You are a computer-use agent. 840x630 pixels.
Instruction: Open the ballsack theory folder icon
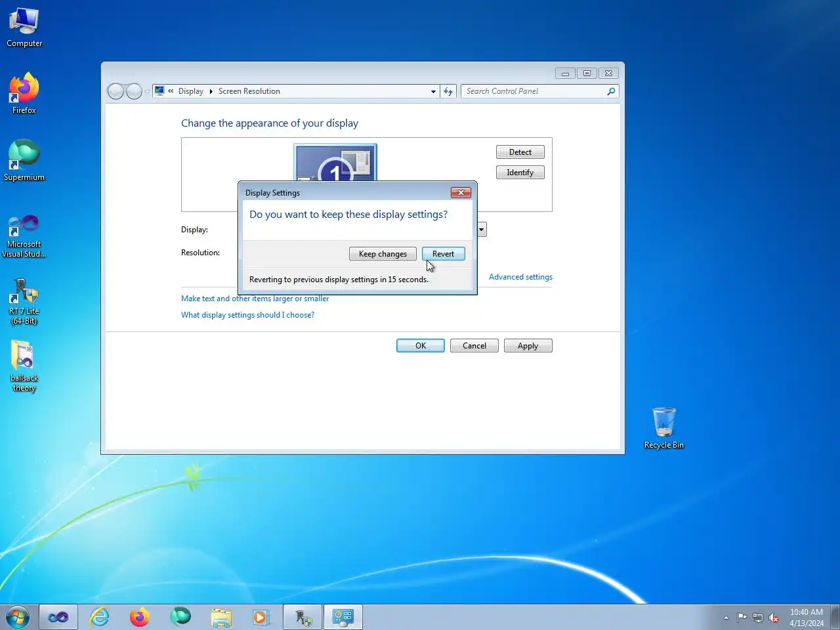[x=24, y=366]
